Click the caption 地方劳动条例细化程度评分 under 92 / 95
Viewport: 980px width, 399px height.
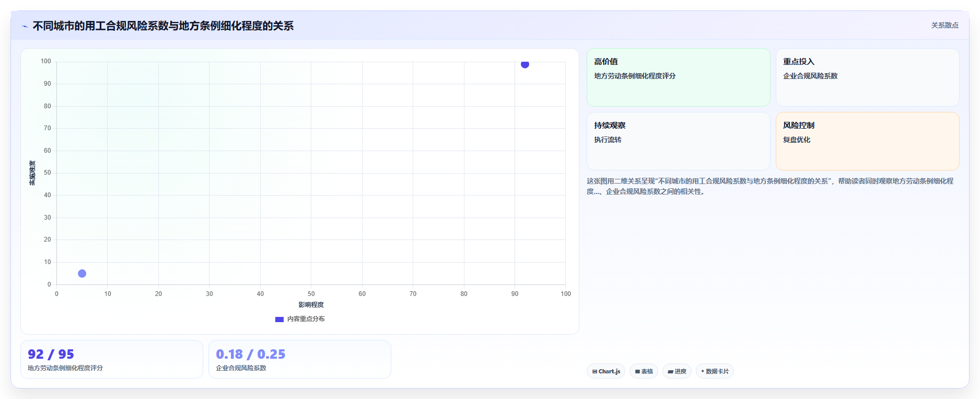click(65, 368)
